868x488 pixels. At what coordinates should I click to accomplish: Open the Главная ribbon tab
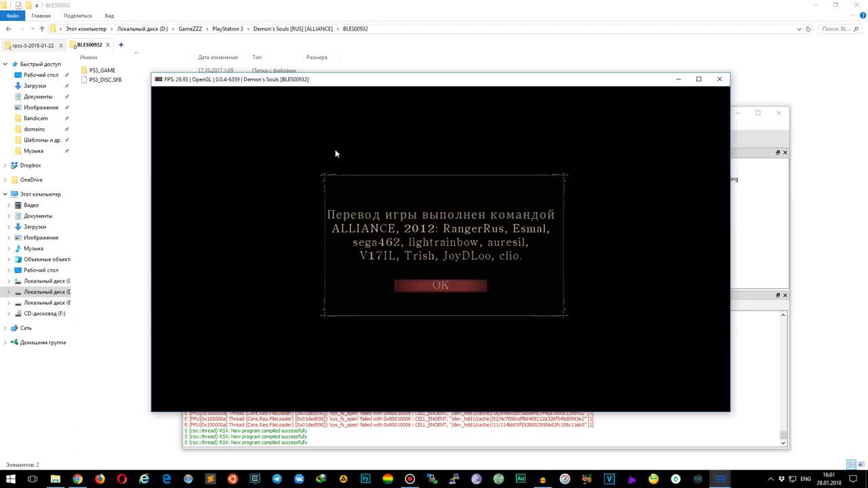click(x=41, y=16)
